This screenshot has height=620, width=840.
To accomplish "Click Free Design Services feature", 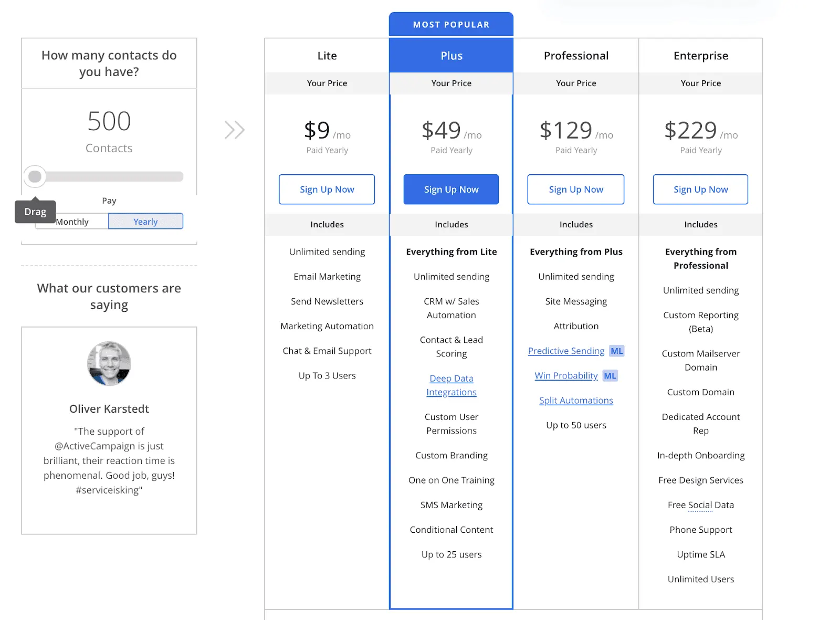I will pos(701,480).
